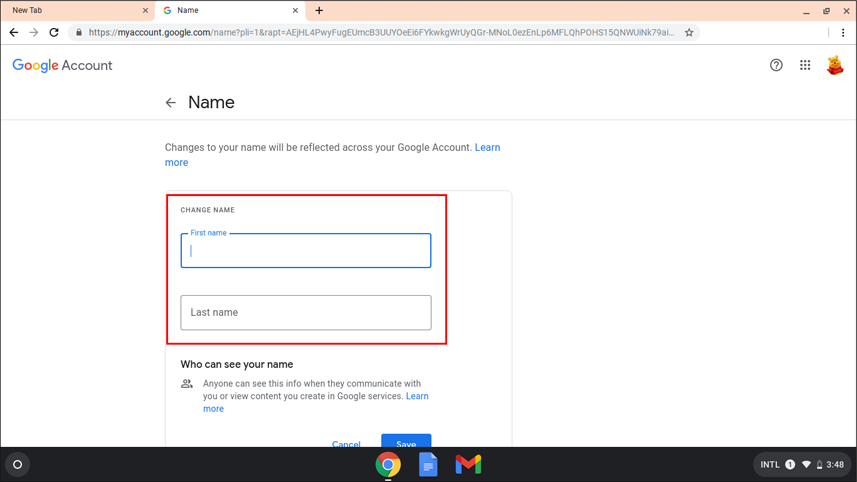Click the Wi-Fi status icon
Image resolution: width=857 pixels, height=482 pixels.
806,465
